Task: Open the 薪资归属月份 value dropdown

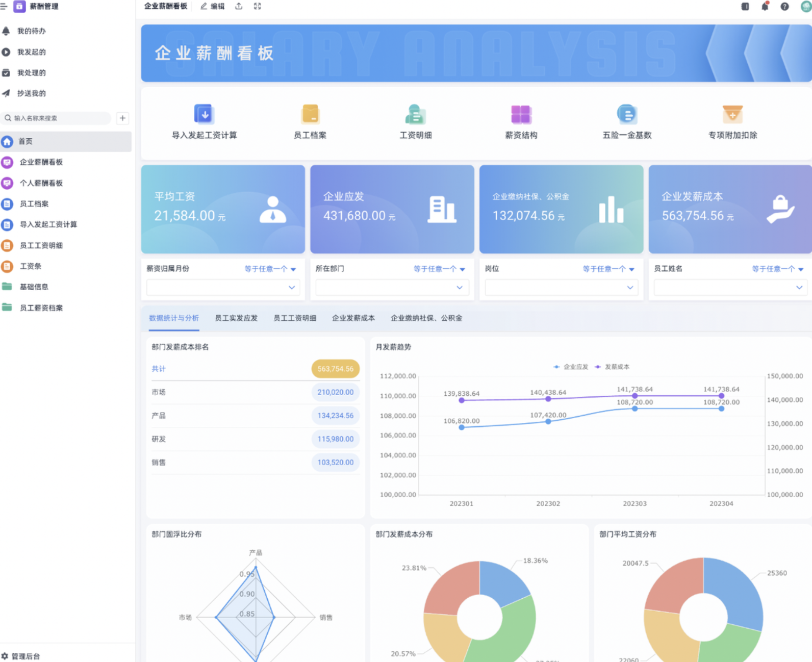Action: (223, 288)
